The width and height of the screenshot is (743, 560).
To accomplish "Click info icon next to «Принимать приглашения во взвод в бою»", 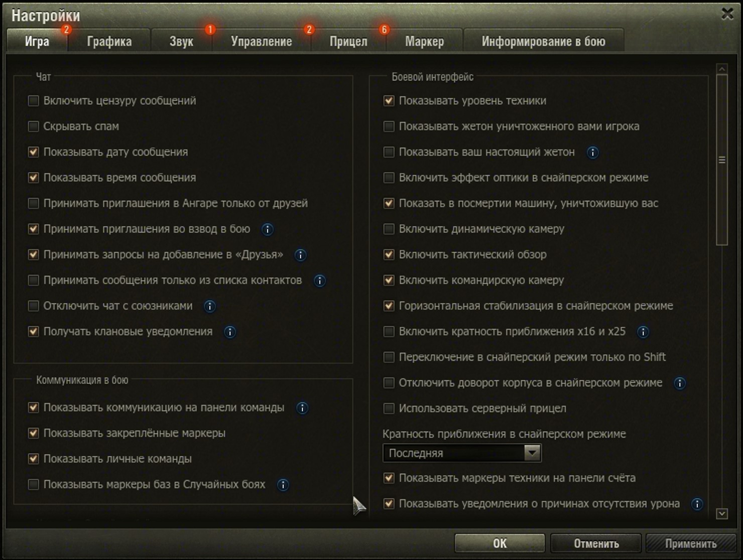I will point(268,229).
